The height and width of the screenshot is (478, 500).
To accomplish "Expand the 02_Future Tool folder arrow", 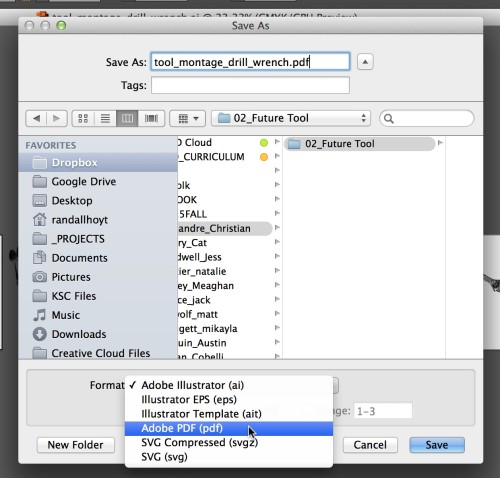I will tap(440, 143).
